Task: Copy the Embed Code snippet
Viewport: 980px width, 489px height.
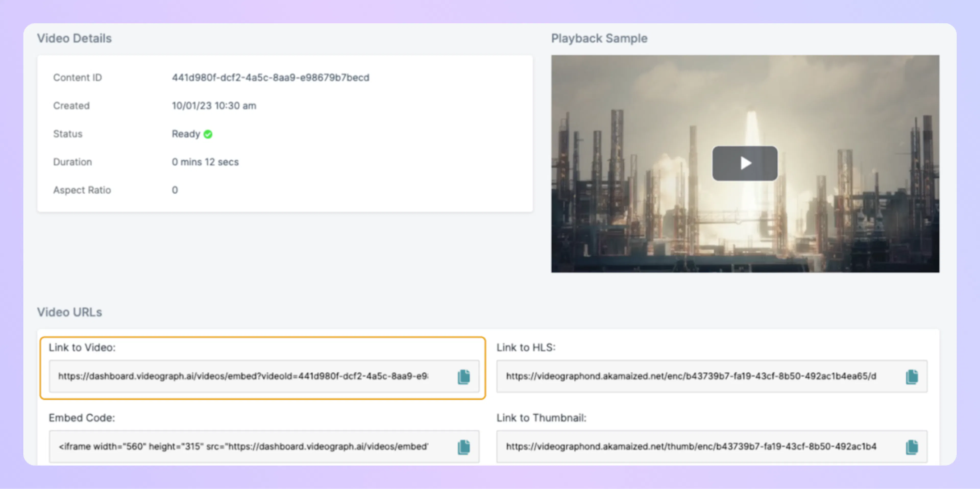Action: (463, 447)
